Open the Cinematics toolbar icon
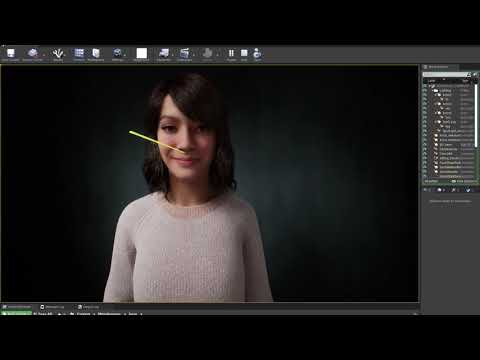The image size is (480, 360). [184, 54]
